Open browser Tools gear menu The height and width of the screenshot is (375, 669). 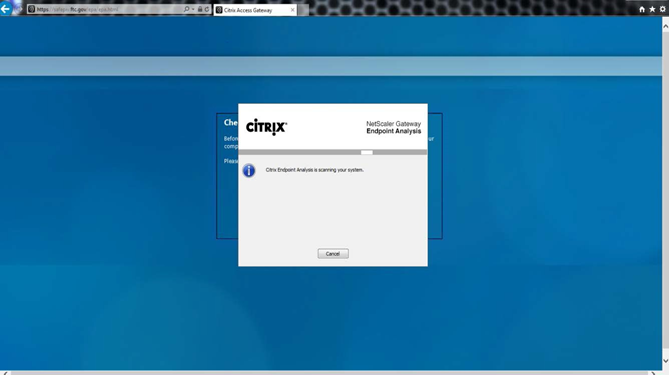(663, 9)
